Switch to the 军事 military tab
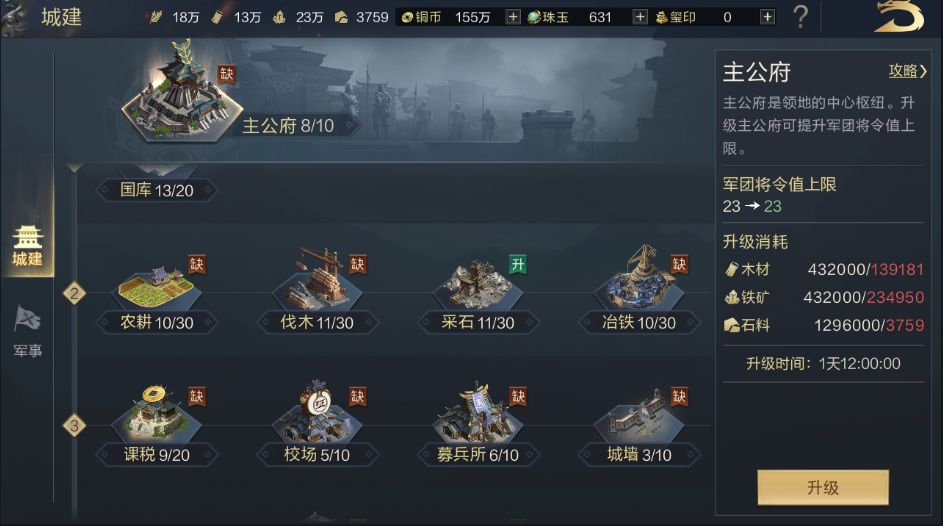Image resolution: width=943 pixels, height=526 pixels. click(x=27, y=331)
